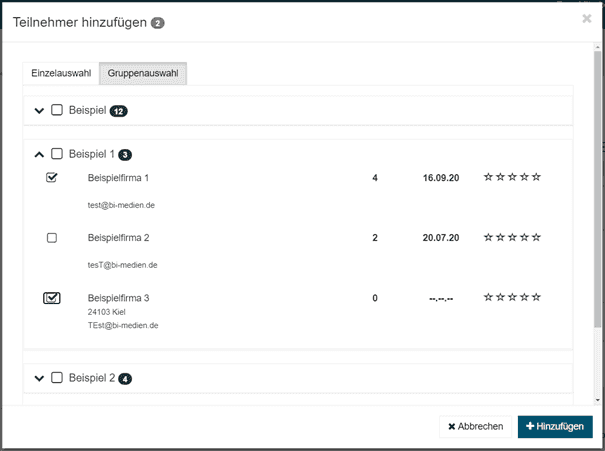
Task: Switch to the Gruppenauswahl tab
Action: tap(143, 74)
